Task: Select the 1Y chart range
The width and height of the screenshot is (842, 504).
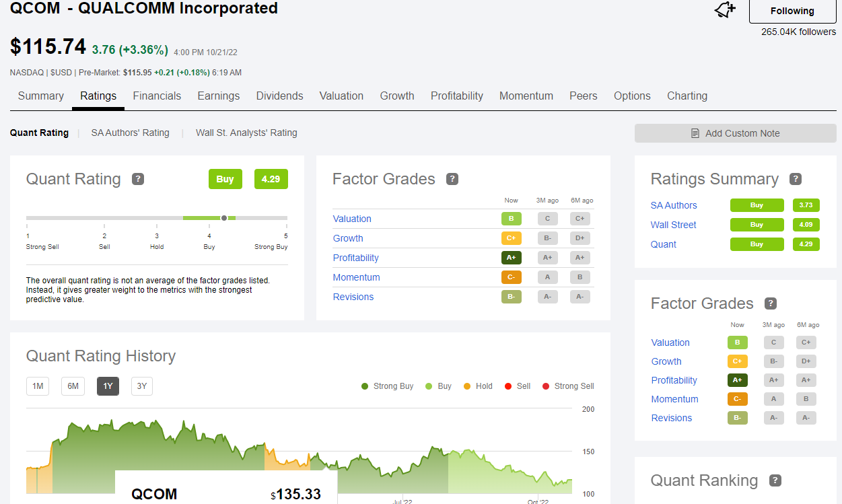Action: [x=108, y=386]
